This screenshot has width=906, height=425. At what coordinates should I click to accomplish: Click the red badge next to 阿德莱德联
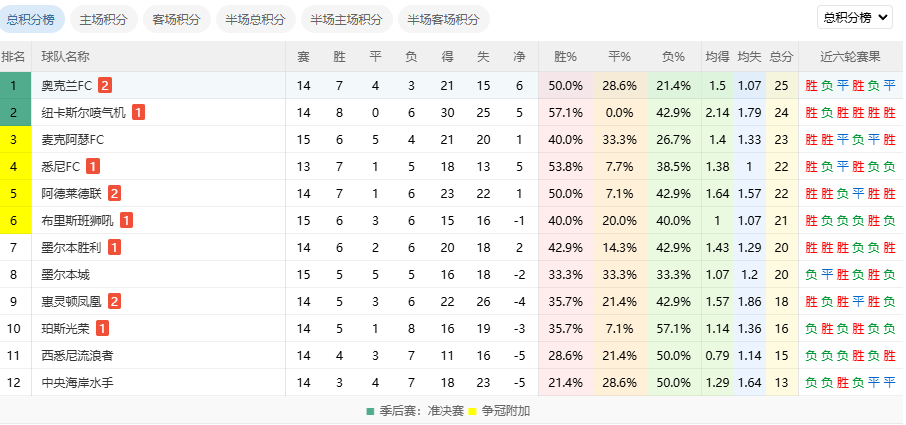coord(114,194)
